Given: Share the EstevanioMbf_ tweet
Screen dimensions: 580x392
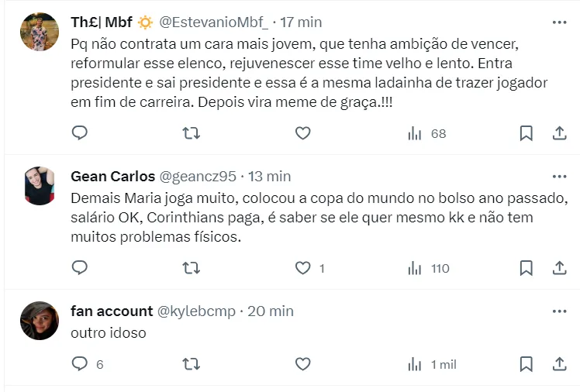Looking at the screenshot, I should click(x=559, y=133).
